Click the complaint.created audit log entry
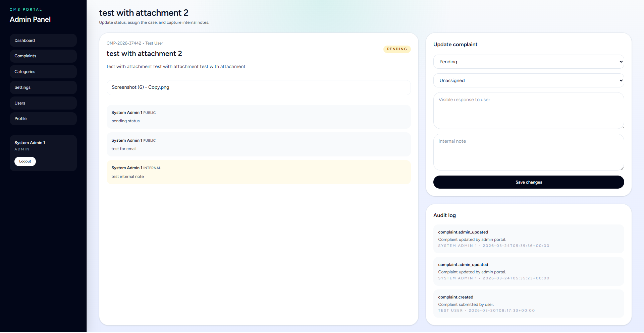This screenshot has height=333, width=644. (528, 304)
